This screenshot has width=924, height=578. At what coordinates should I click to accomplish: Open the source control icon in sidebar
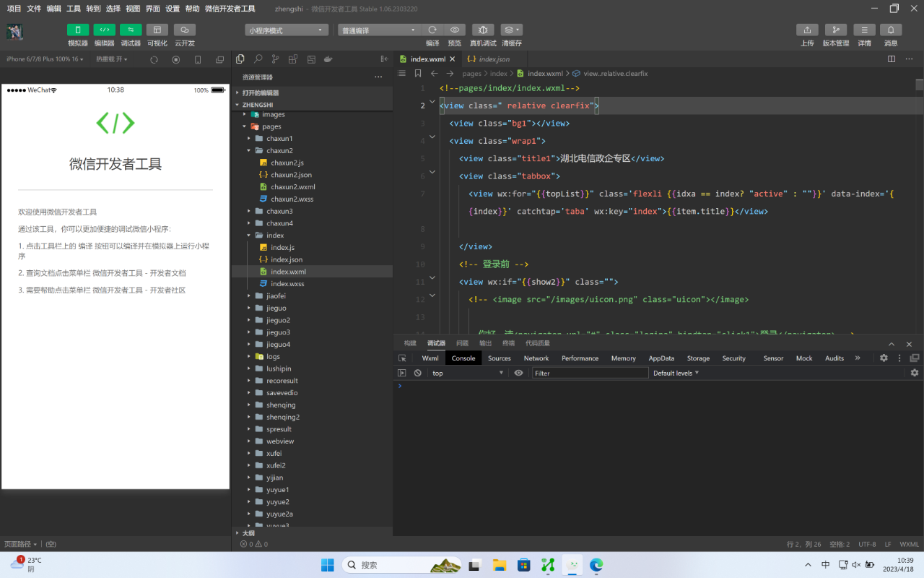[x=275, y=59]
